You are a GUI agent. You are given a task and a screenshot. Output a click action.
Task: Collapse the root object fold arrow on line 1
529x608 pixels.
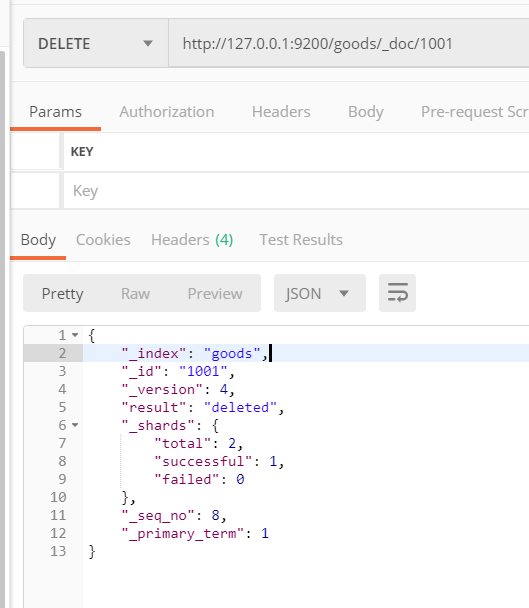tap(75, 335)
